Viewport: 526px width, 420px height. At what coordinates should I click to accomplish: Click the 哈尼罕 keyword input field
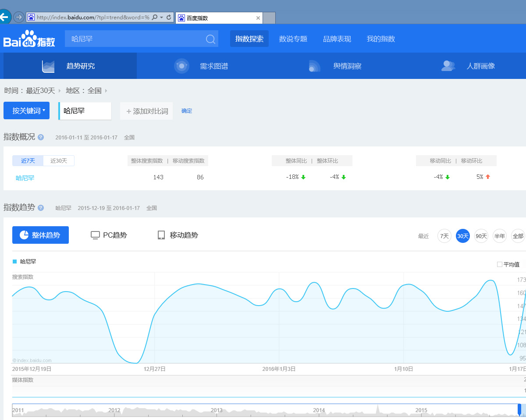[85, 111]
